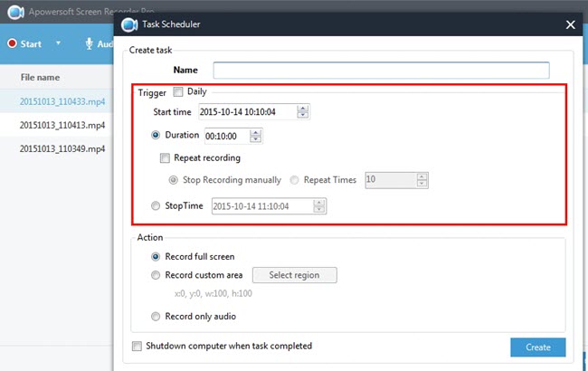Select Record full screen option
Image resolution: width=588 pixels, height=371 pixels.
pyautogui.click(x=156, y=257)
